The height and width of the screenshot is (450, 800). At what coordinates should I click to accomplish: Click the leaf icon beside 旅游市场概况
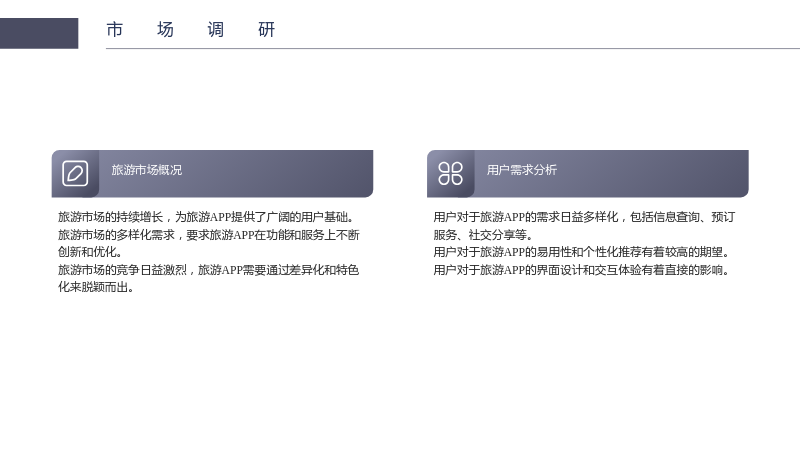coord(75,173)
